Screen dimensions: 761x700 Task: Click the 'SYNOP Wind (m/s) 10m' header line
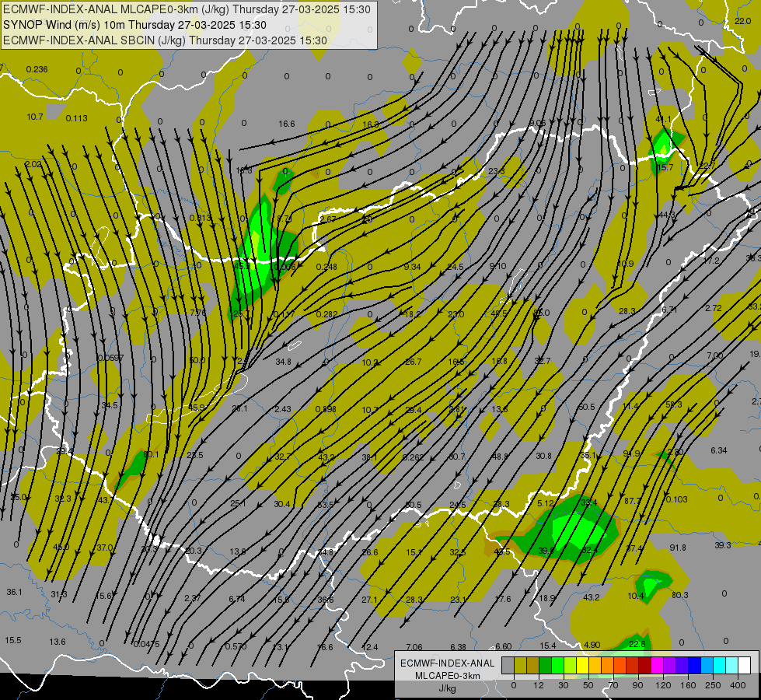tap(135, 25)
